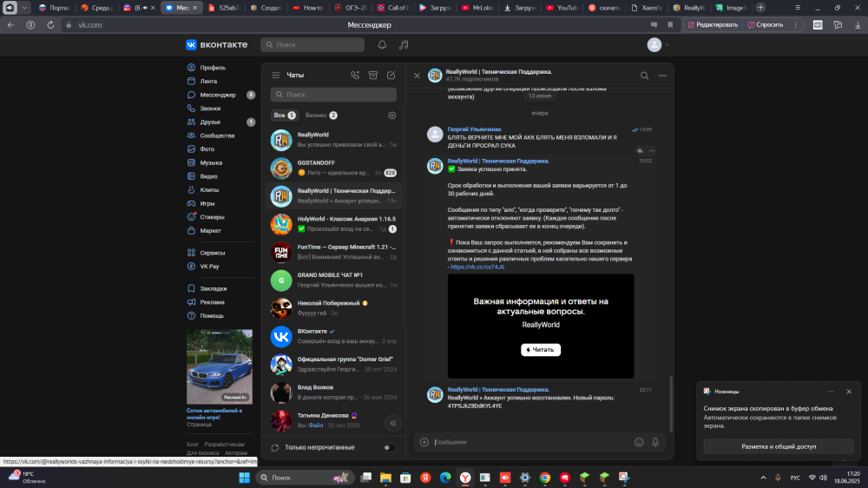Open Ножницы notification three-dots options
This screenshot has width=868, height=488.
[831, 392]
